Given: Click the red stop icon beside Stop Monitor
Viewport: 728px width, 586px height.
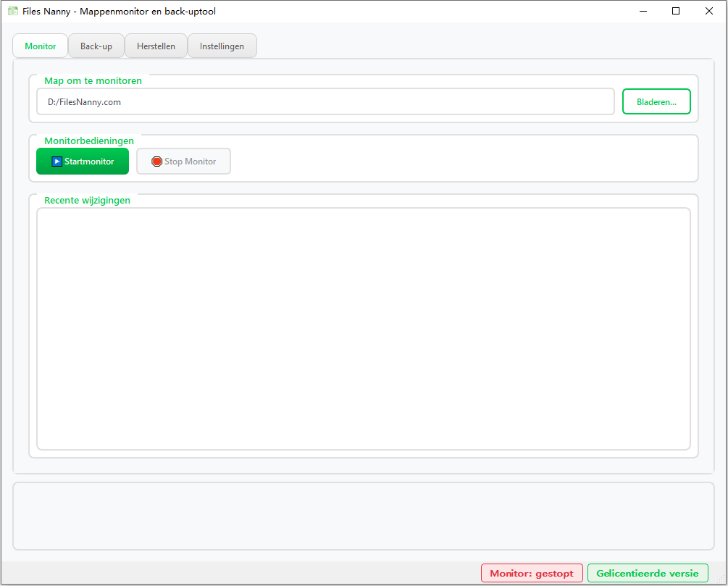Looking at the screenshot, I should pyautogui.click(x=156, y=162).
